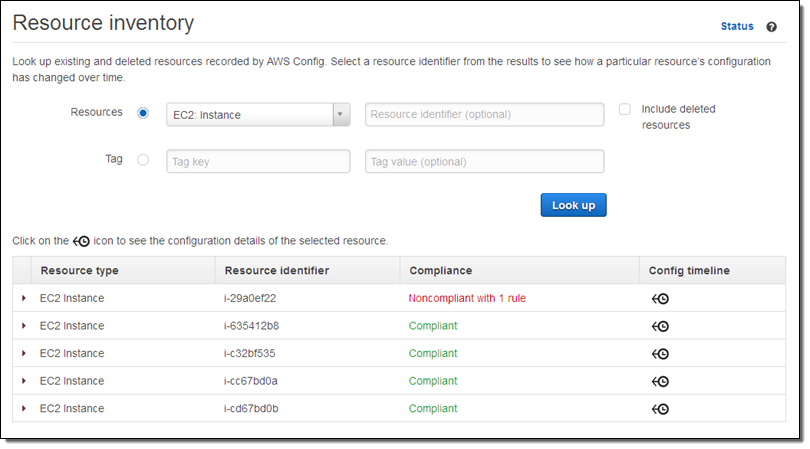This screenshot has width=810, height=449.
Task: Expand the i-cd67bd0b row details
Action: 24,408
